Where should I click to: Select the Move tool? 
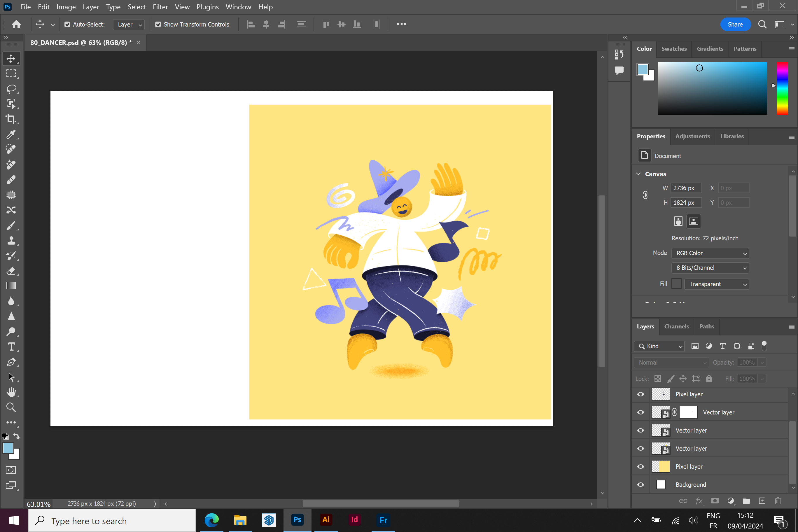pos(11,58)
